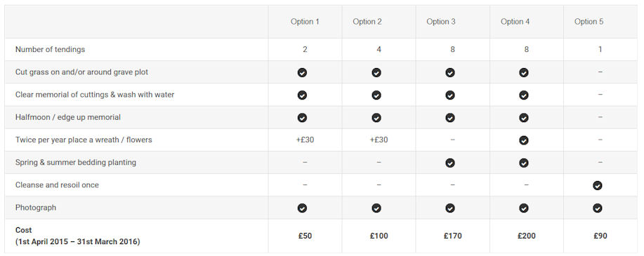Click Option 1 checkmark for Cut grass row
This screenshot has width=644, height=256.
coord(302,73)
